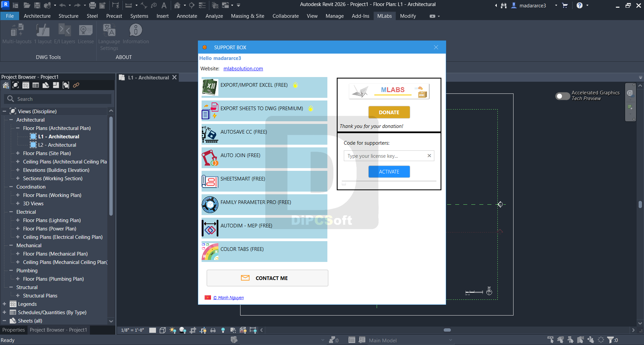Expand Floor Plans (Lighting Plan) node
The width and height of the screenshot is (644, 345).
18,220
